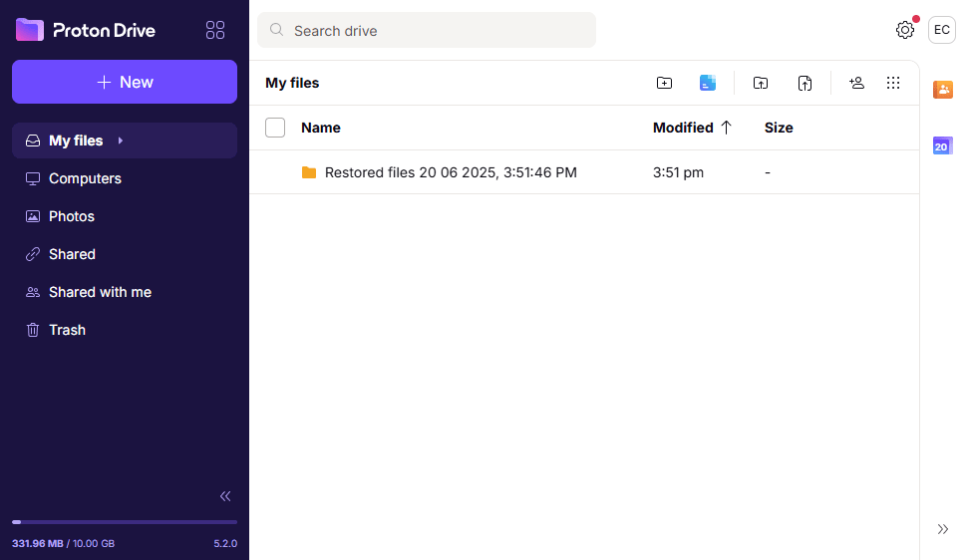Open the Photos section

tap(125, 216)
